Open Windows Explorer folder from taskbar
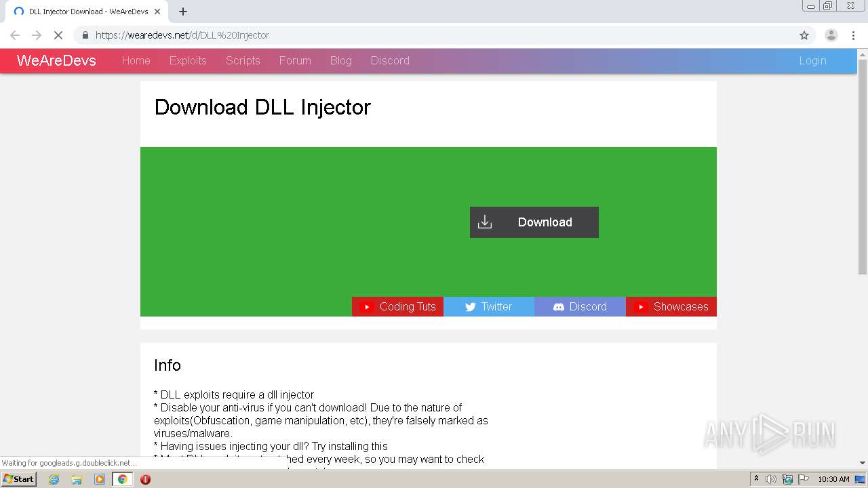This screenshot has width=868, height=488. [77, 479]
